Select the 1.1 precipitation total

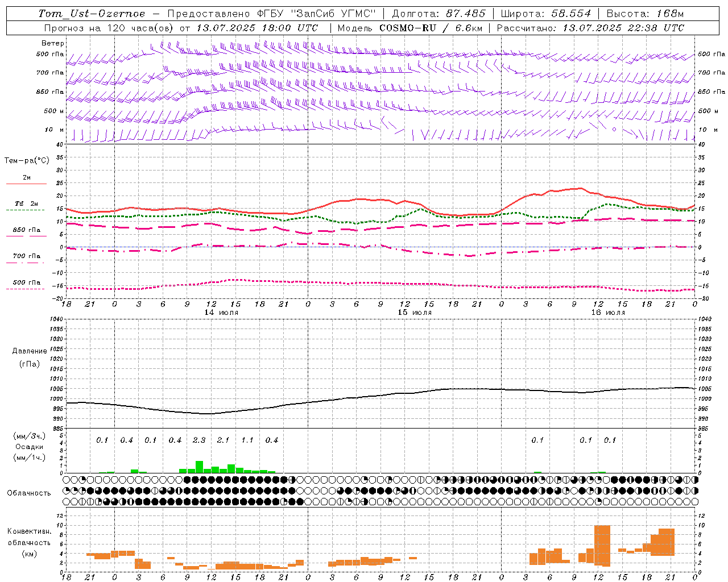tap(247, 440)
